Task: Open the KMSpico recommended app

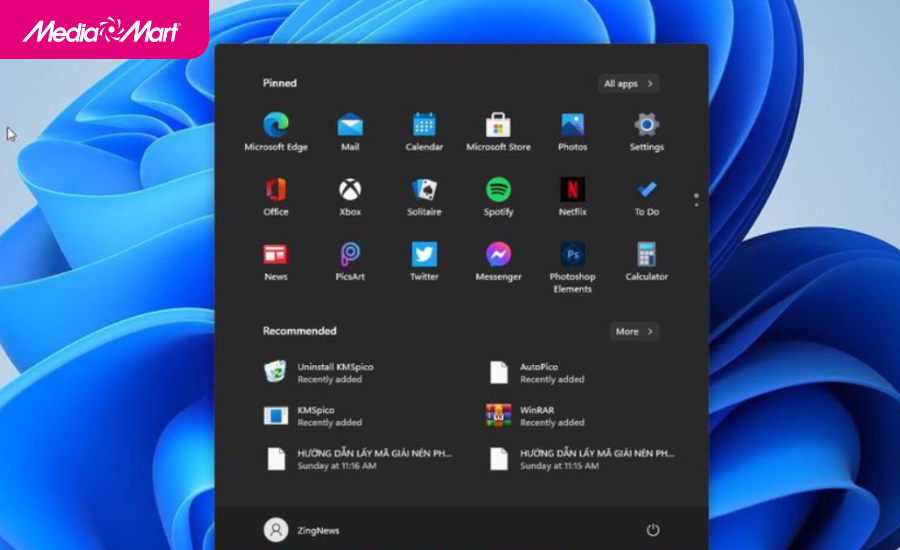Action: tap(313, 416)
